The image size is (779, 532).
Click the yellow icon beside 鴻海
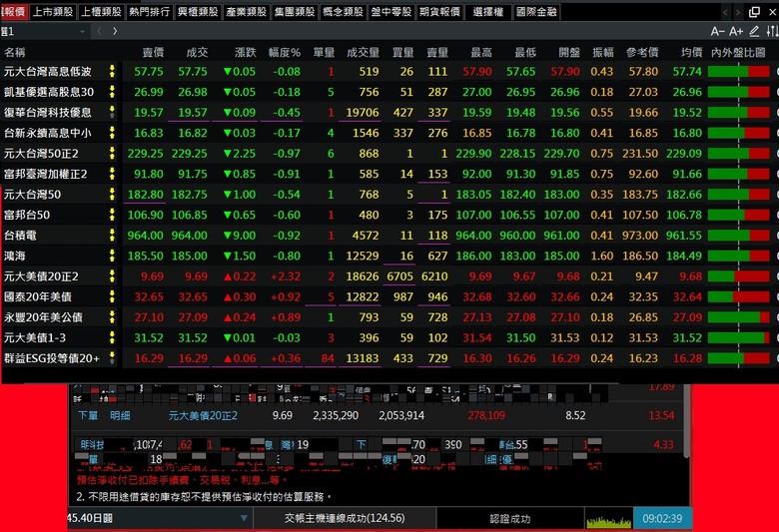[112, 256]
